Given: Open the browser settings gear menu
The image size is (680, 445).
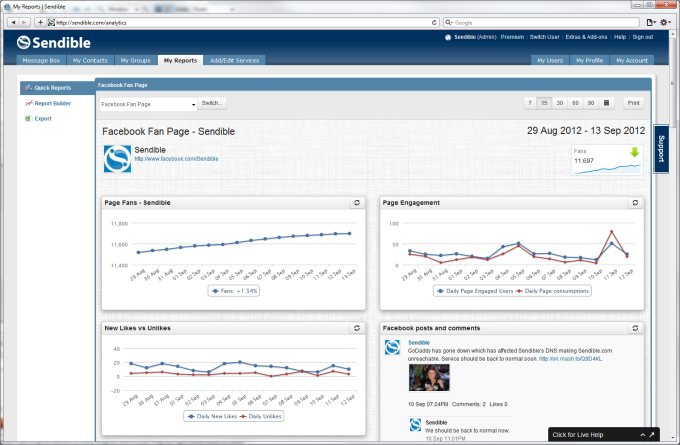Looking at the screenshot, I should pos(664,23).
